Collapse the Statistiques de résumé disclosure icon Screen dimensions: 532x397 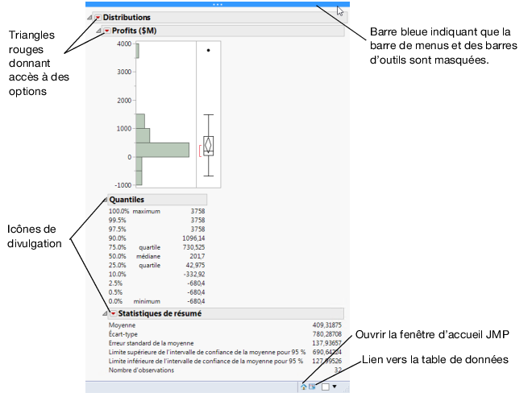[105, 313]
